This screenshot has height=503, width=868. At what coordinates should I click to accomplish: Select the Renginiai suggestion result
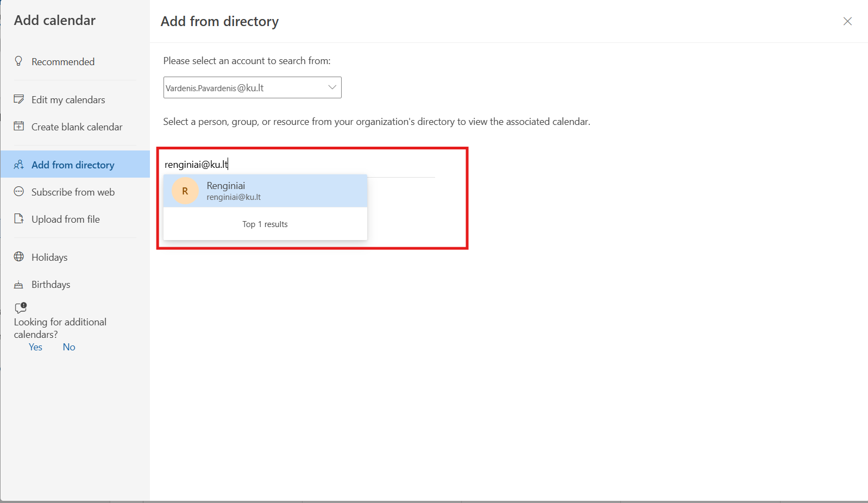(265, 191)
